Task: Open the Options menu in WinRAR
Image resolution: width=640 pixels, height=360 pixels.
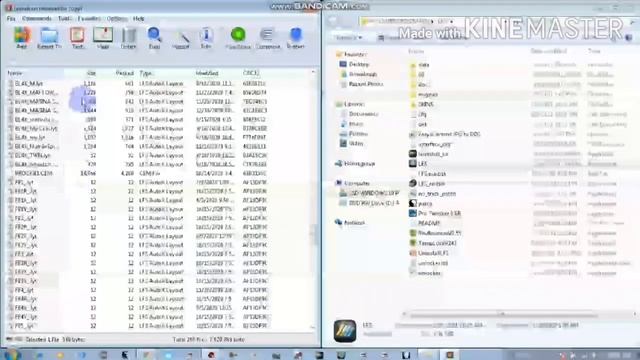Action: (117, 19)
